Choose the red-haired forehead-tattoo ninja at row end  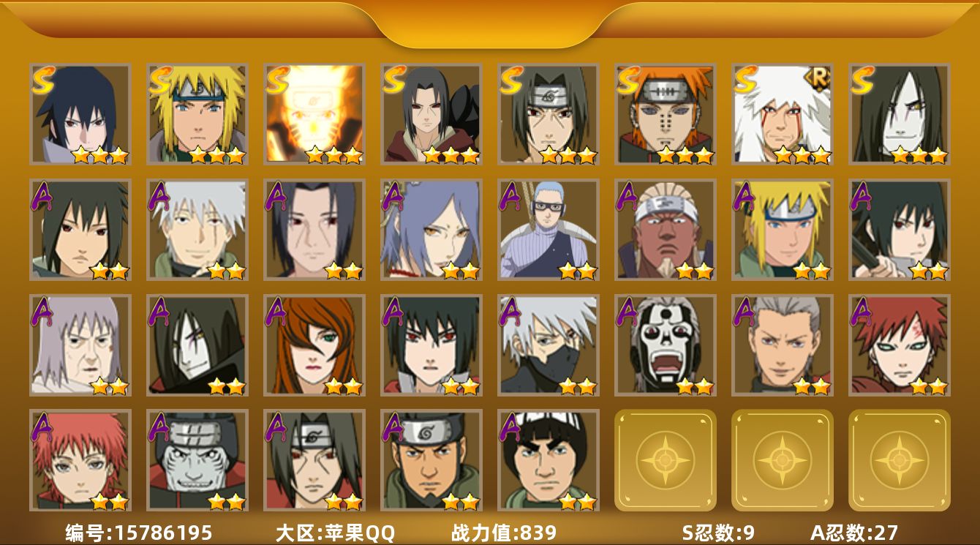click(900, 345)
